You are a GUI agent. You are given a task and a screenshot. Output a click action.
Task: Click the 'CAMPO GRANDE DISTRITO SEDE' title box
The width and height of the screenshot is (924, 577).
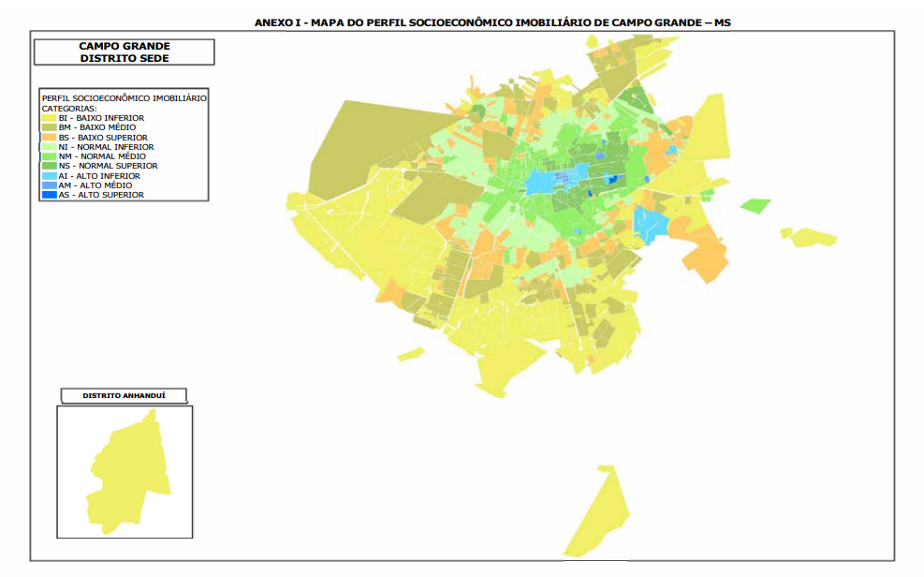tap(125, 52)
